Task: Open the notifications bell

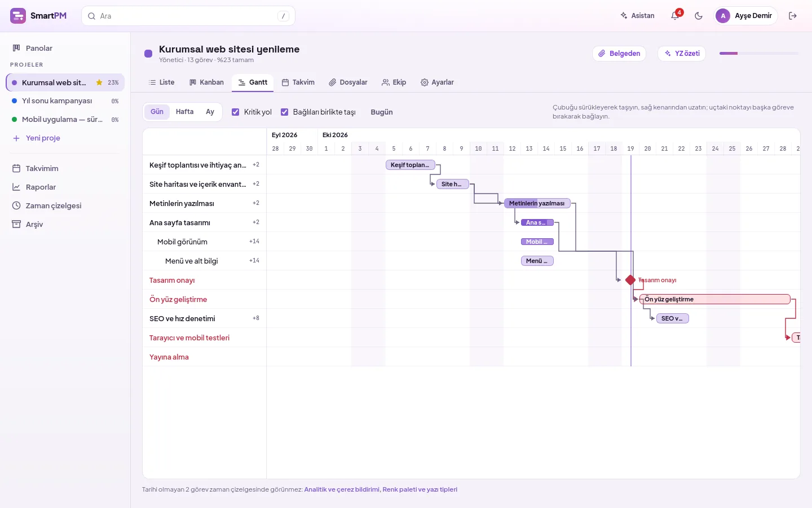Action: click(675, 16)
